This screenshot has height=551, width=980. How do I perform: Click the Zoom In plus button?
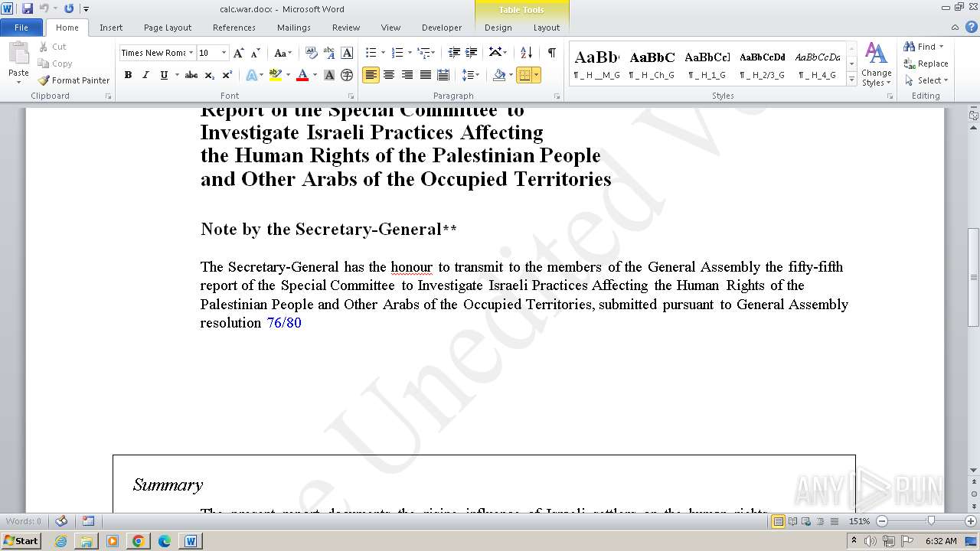click(x=971, y=521)
